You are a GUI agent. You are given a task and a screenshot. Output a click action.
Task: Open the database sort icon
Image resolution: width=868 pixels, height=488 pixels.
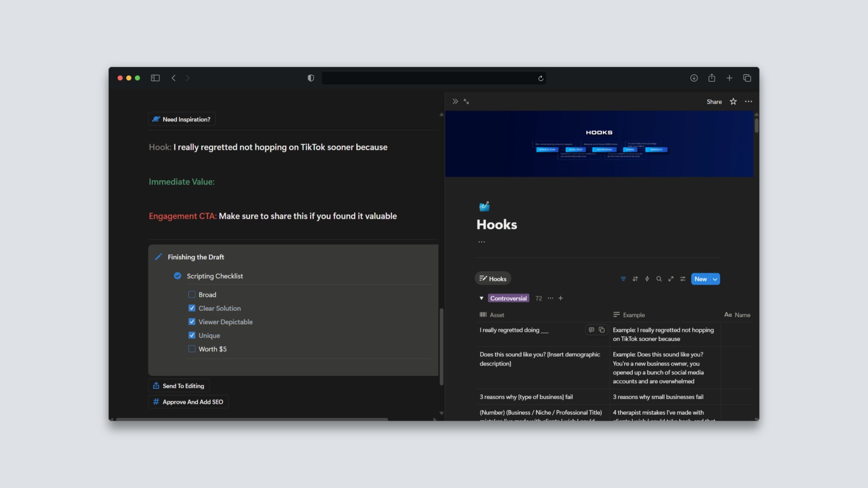(635, 279)
